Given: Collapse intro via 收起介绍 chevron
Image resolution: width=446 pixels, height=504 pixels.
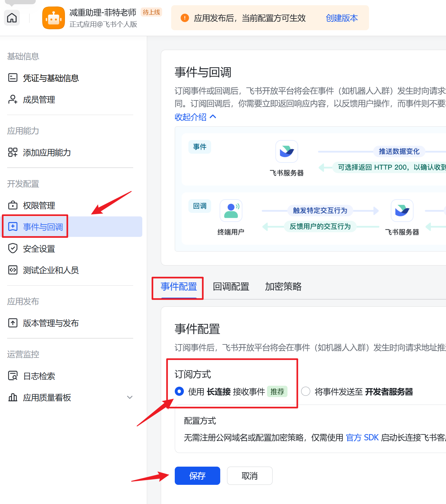Looking at the screenshot, I should (213, 117).
